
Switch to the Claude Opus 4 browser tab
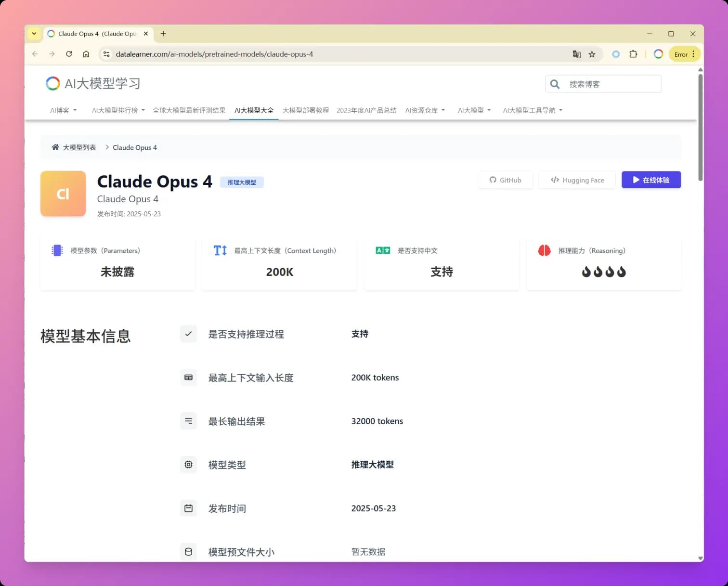[x=94, y=34]
